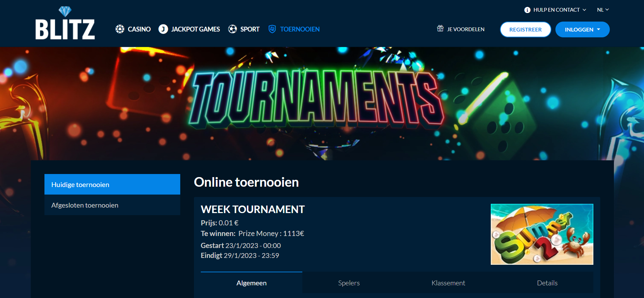
Task: Switch to the Spelers tab
Action: 349,283
